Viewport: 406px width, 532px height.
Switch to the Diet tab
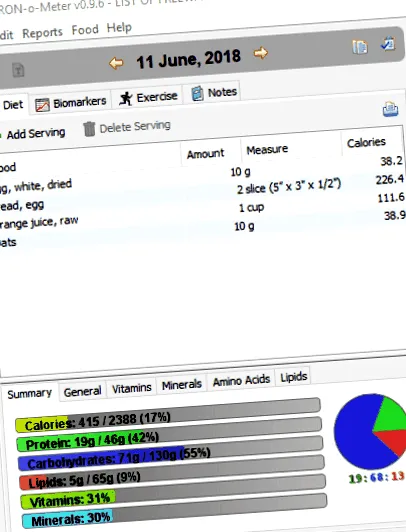[x=13, y=105]
